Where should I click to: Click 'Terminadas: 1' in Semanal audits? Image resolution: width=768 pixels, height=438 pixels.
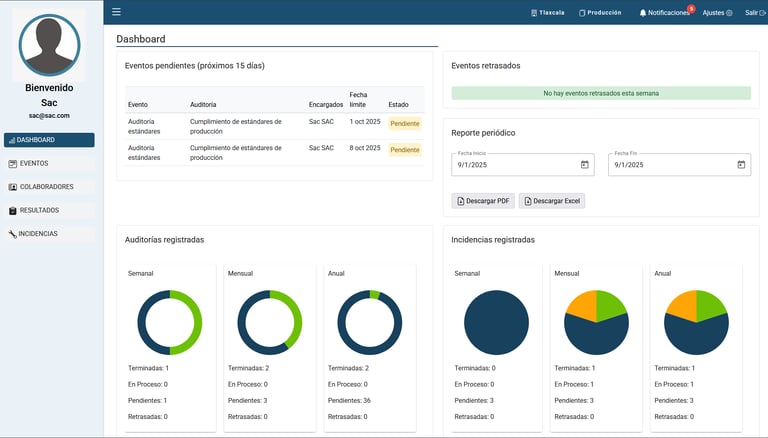coord(148,368)
